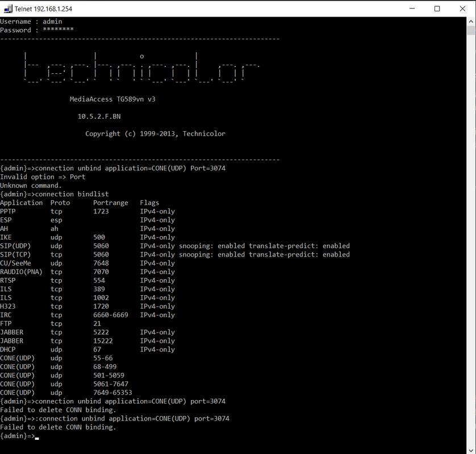Screen dimensions: 476x454
Task: Click CONE(UDP) portrange 501-5059
Action: (108, 376)
